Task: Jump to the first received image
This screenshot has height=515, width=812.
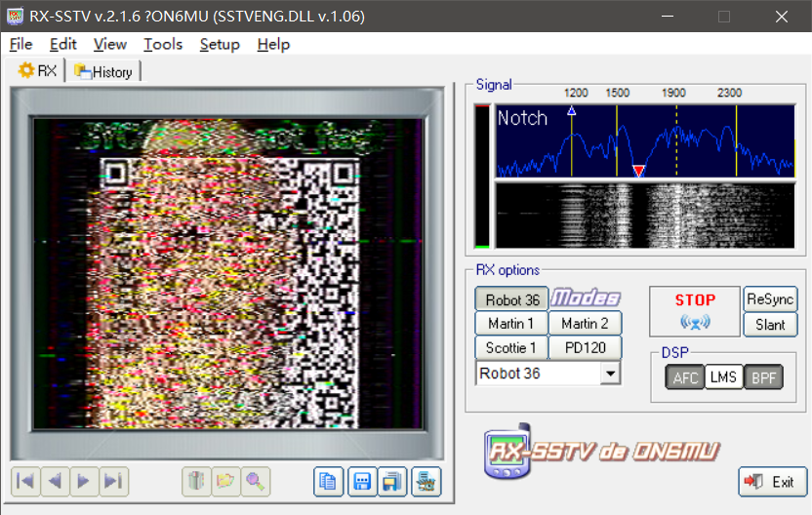Action: click(25, 482)
